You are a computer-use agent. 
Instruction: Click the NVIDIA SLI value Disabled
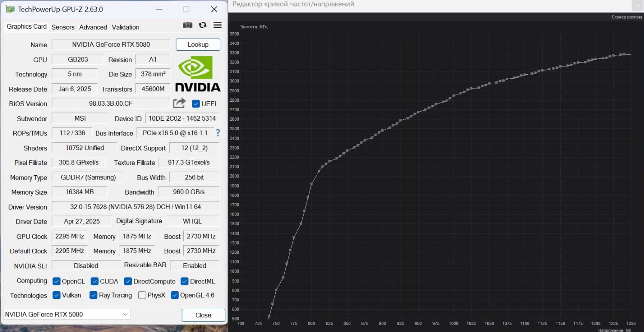86,265
